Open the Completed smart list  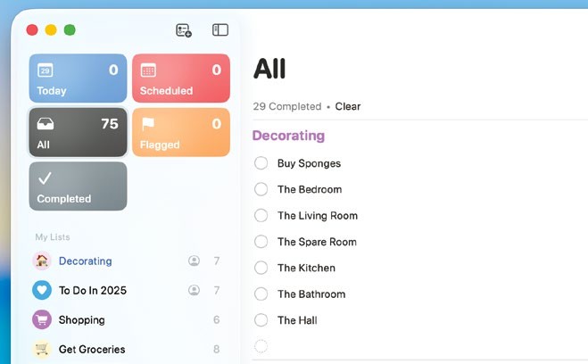point(78,186)
